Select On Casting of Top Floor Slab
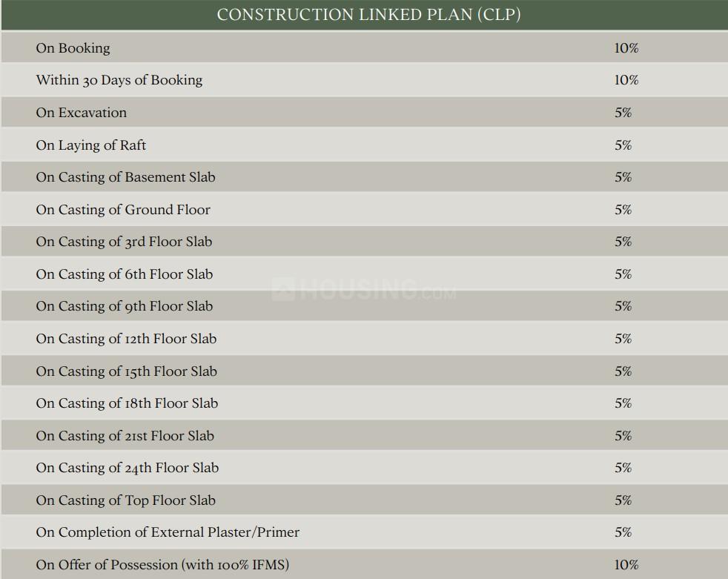Screen dimensions: 728x579 pos(125,500)
